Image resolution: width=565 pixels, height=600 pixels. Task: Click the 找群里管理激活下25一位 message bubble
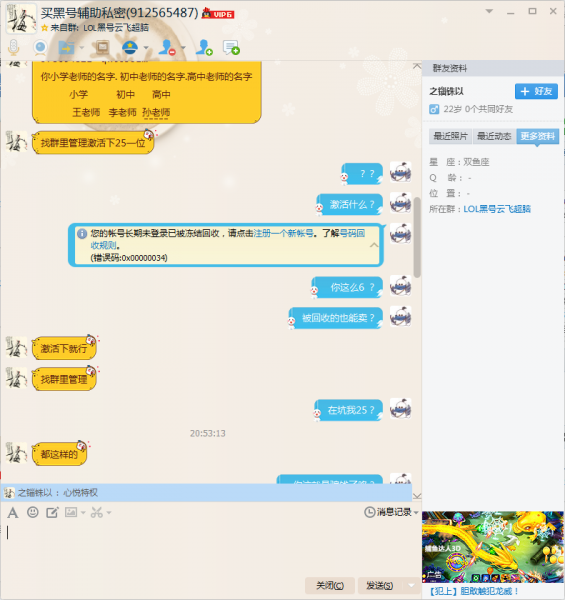coord(93,143)
